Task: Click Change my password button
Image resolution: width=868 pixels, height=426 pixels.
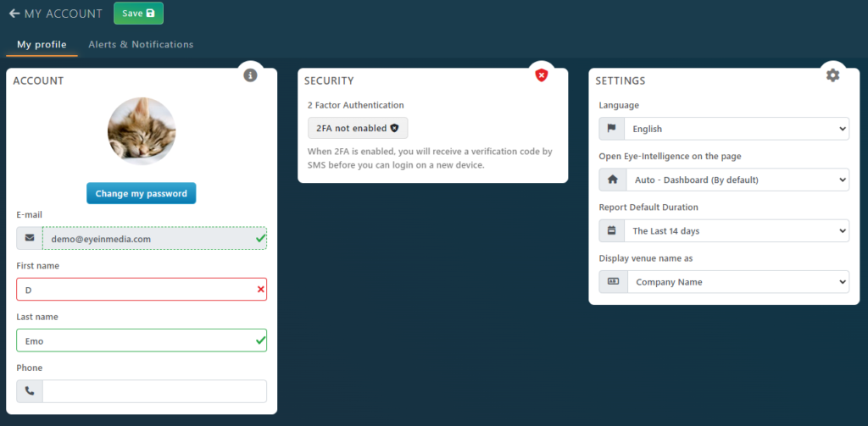Action: pos(142,194)
